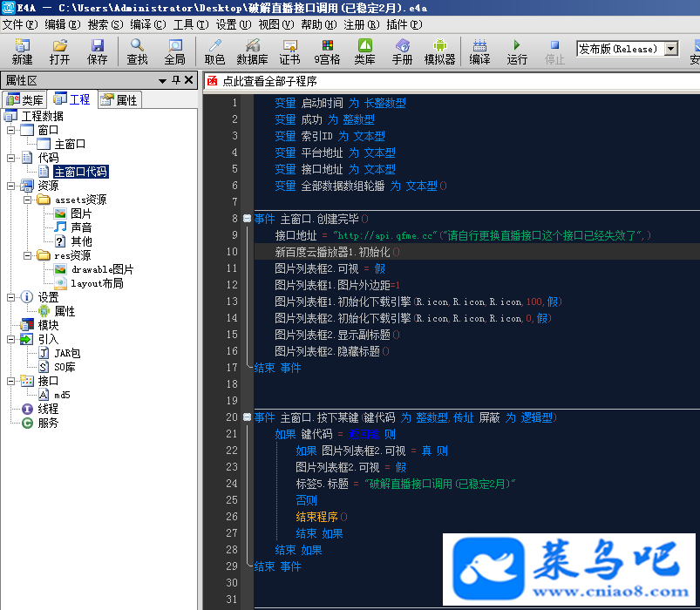Image resolution: width=700 pixels, height=610 pixels.
Task: Select JAR包 tree item
Action: point(67,353)
